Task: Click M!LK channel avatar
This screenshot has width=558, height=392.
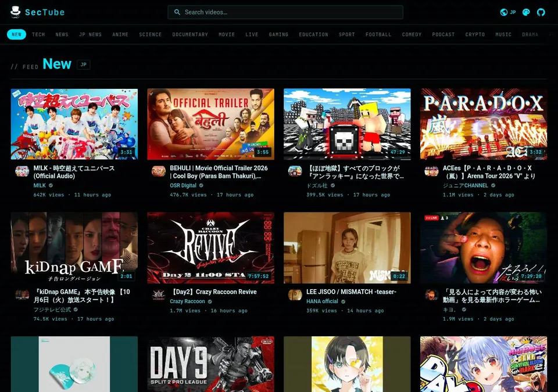Action: [22, 171]
